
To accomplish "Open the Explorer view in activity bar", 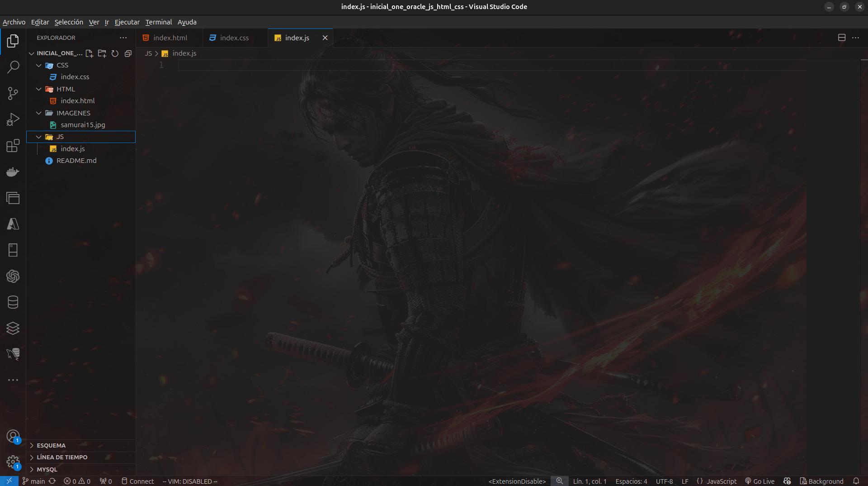I will tap(13, 41).
